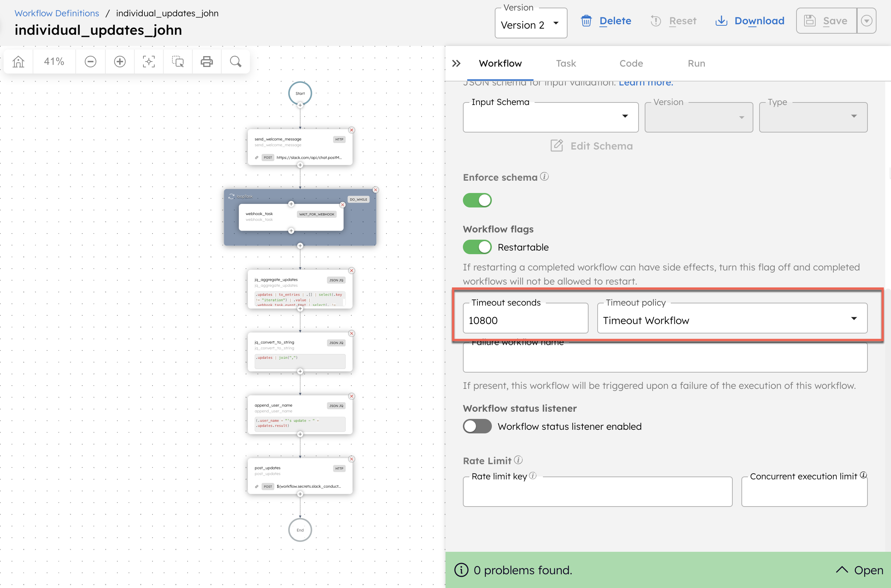Collapse side panel with double chevron icon
The image size is (891, 588).
coord(456,63)
